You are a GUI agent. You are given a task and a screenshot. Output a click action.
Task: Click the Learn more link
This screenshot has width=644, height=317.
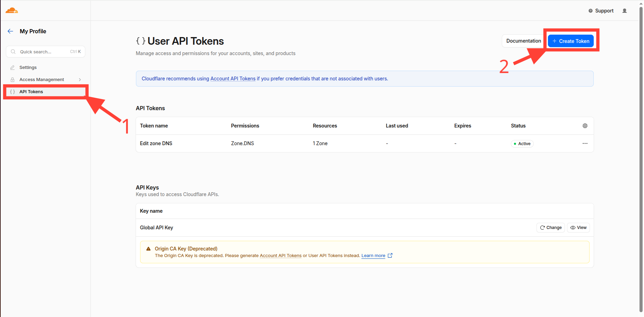coord(373,256)
